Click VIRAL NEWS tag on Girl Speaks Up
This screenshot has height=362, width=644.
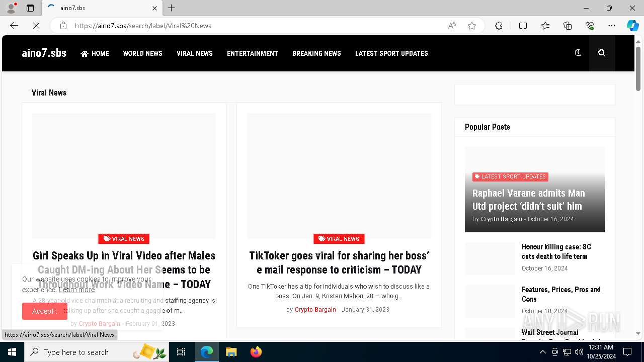[x=124, y=239]
